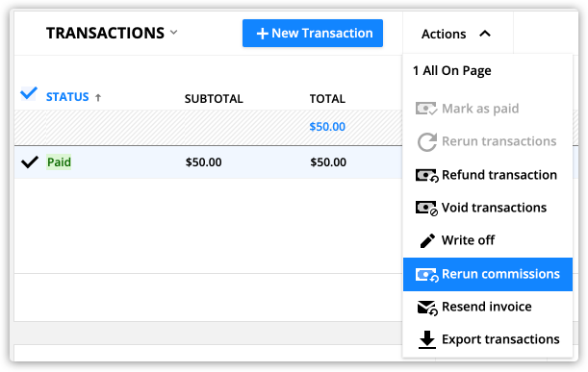Screen dimensions: 588x372
Task: Click the Mark as paid icon
Action: [x=426, y=109]
